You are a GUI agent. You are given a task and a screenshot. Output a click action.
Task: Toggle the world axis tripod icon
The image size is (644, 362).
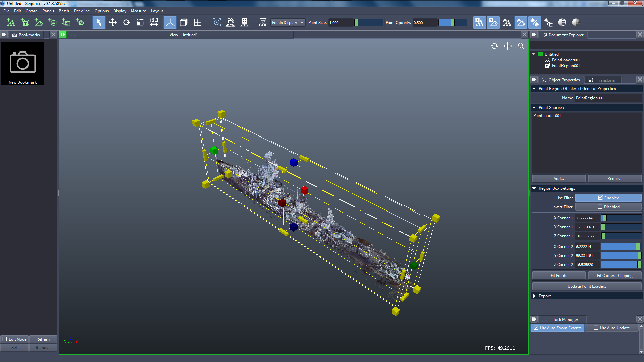[170, 22]
